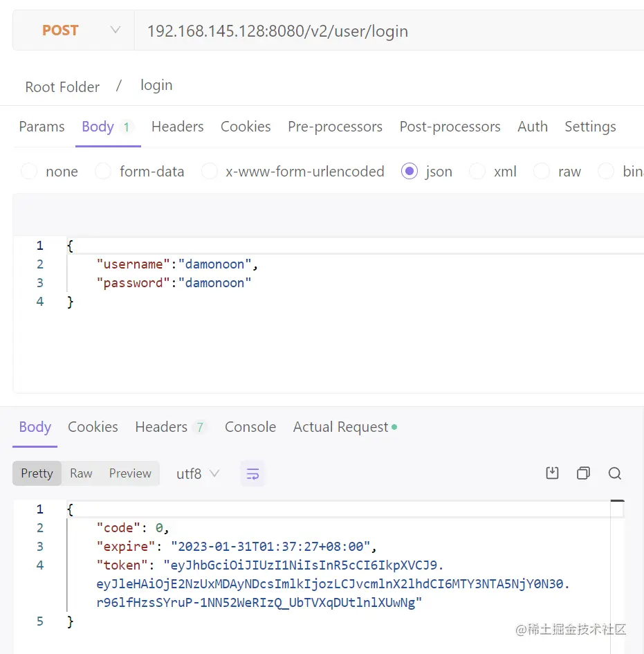The height and width of the screenshot is (654, 644).
Task: Open the Actual Request tab
Action: [341, 427]
